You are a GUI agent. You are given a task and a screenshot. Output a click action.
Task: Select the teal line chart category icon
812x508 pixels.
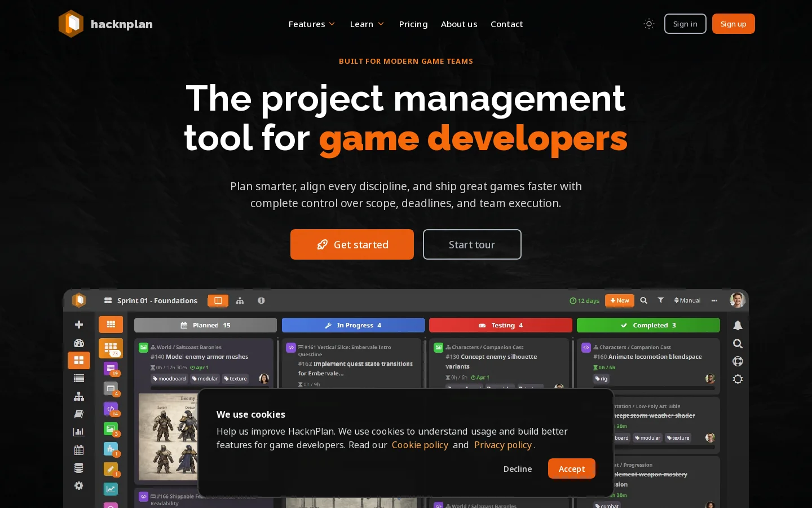tap(111, 489)
